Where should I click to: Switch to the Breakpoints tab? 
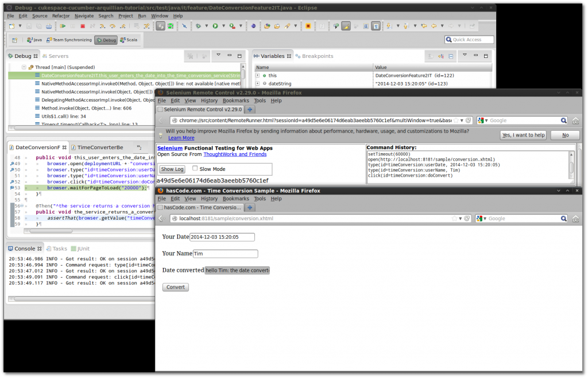click(x=319, y=56)
